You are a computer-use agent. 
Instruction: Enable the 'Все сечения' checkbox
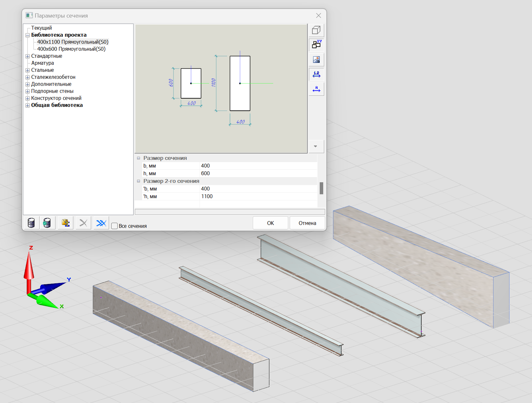[114, 226]
